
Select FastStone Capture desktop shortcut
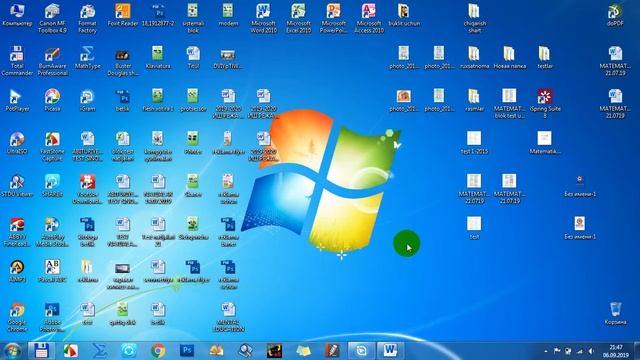click(52, 147)
